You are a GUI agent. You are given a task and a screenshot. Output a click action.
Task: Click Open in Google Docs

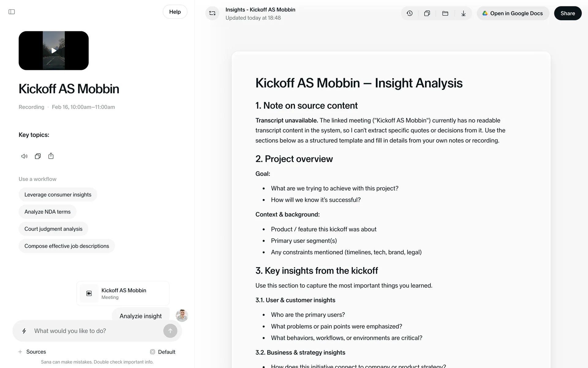(513, 13)
